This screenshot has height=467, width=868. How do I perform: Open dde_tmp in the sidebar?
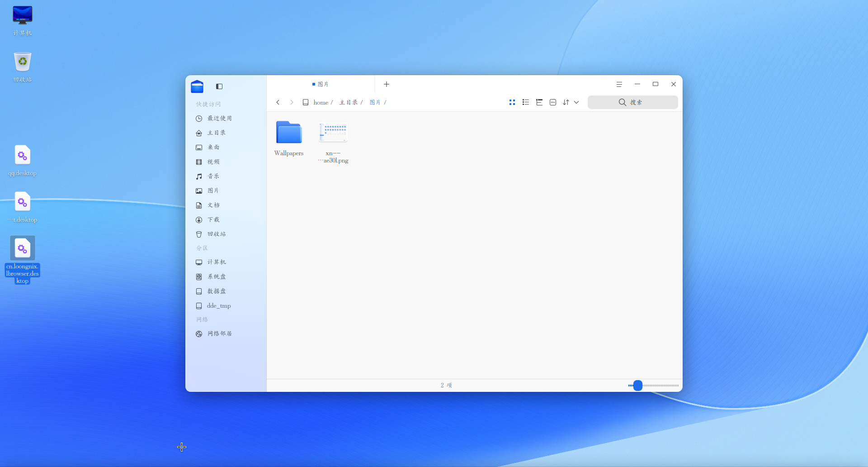tap(226, 305)
